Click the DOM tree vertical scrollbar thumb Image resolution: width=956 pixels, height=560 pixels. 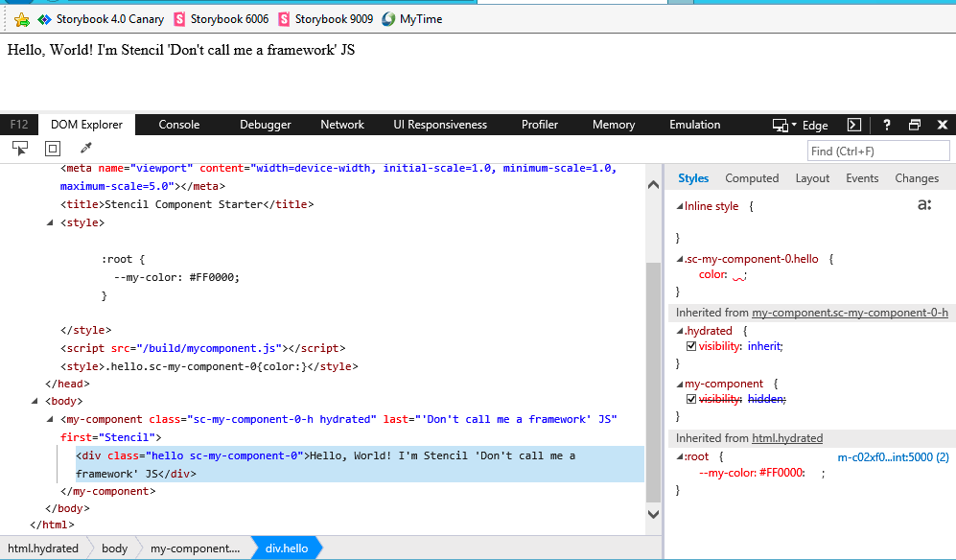coord(653,382)
